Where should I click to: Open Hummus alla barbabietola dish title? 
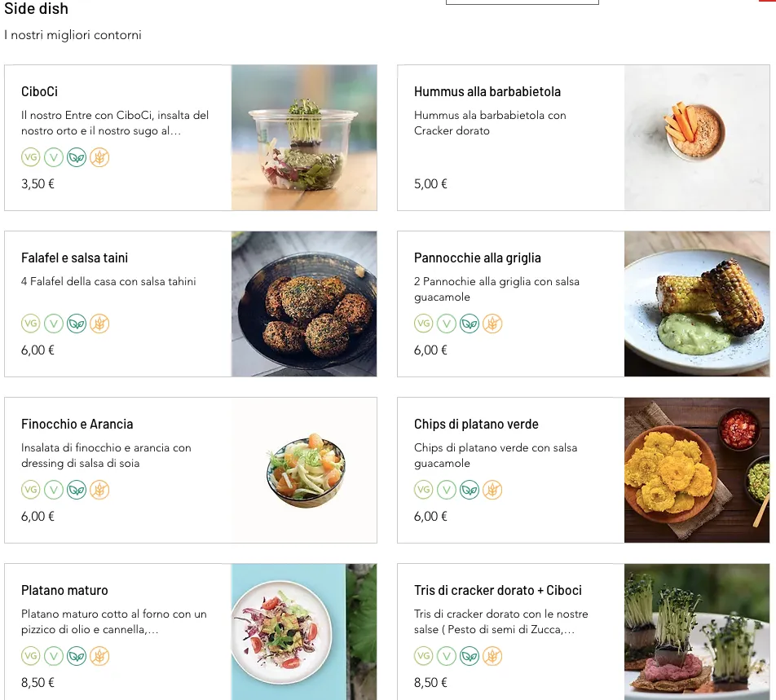(487, 92)
